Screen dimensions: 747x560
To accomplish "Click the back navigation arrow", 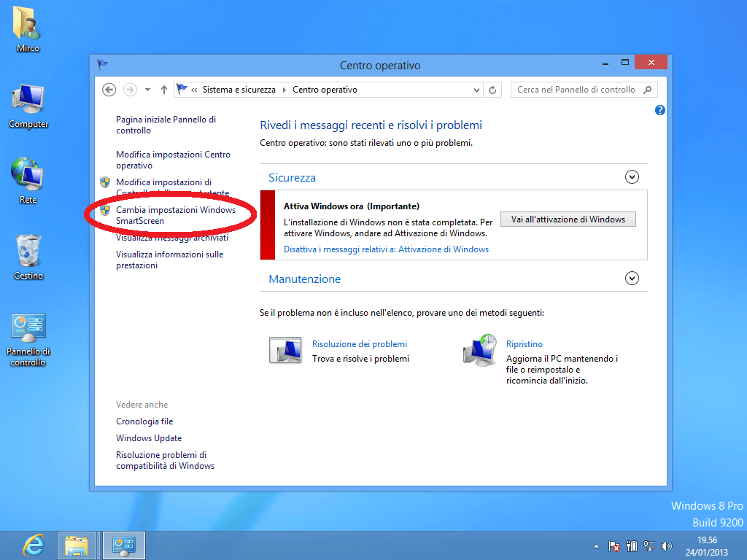I will pyautogui.click(x=109, y=90).
